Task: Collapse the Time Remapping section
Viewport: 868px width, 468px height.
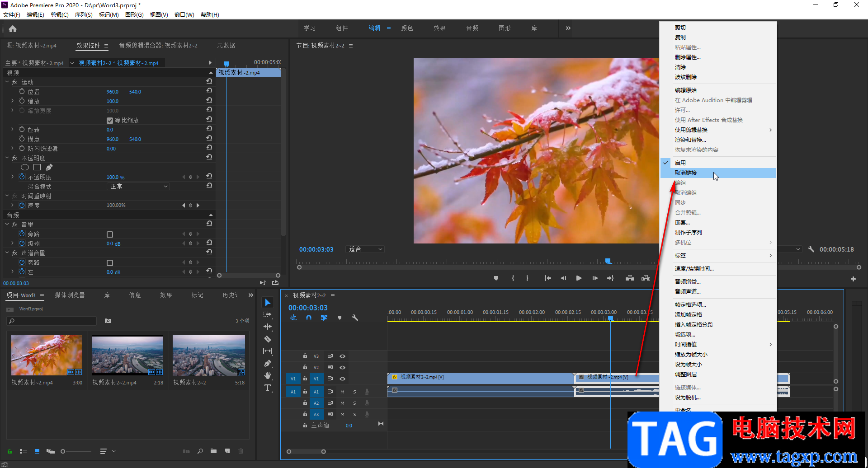Action: 7,196
